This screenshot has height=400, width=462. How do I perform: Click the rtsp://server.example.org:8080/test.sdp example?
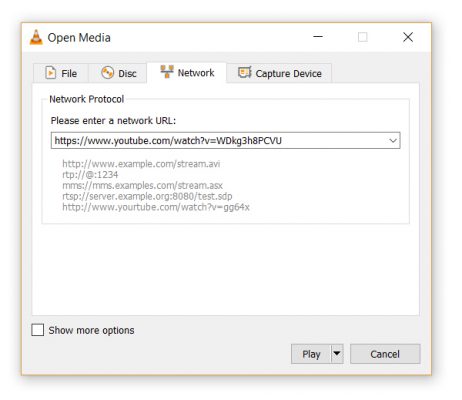147,196
